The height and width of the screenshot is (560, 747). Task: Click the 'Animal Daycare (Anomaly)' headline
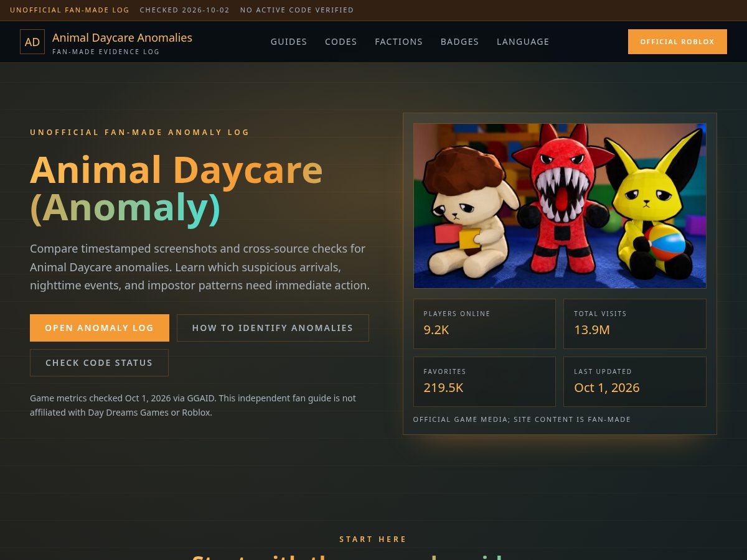pos(176,189)
